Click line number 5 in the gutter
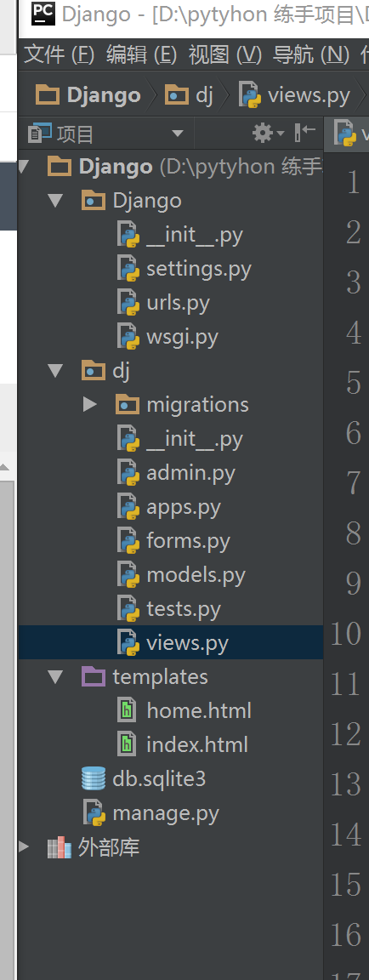The height and width of the screenshot is (980, 369). [354, 383]
